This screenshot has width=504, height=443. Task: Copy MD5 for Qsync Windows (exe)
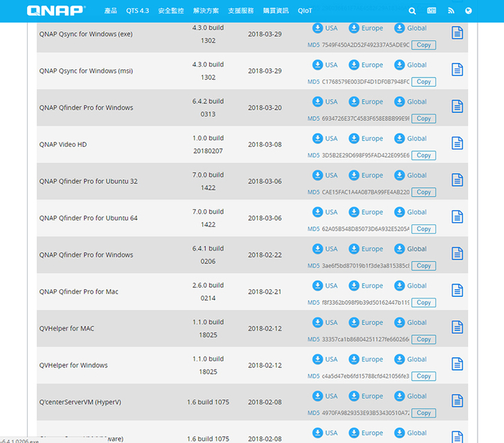pos(424,45)
